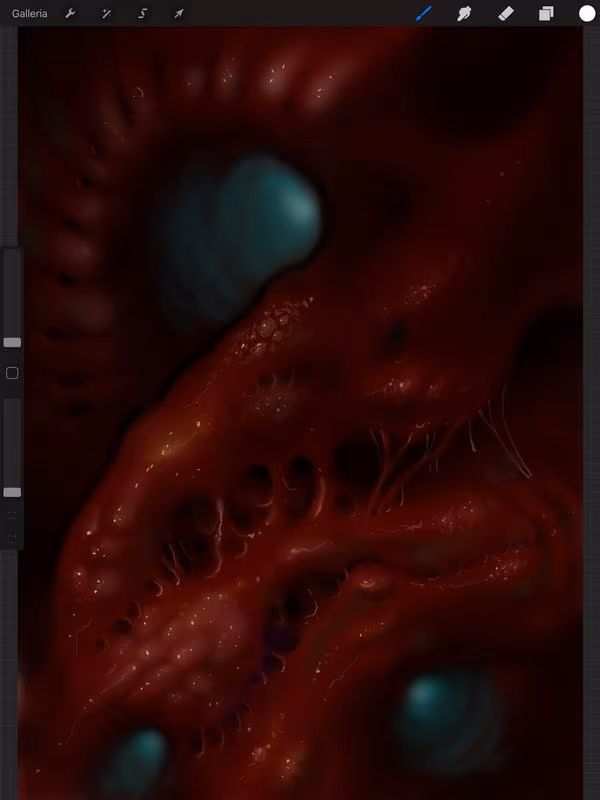Open the Layers panel
This screenshot has width=600, height=800.
tap(546, 14)
